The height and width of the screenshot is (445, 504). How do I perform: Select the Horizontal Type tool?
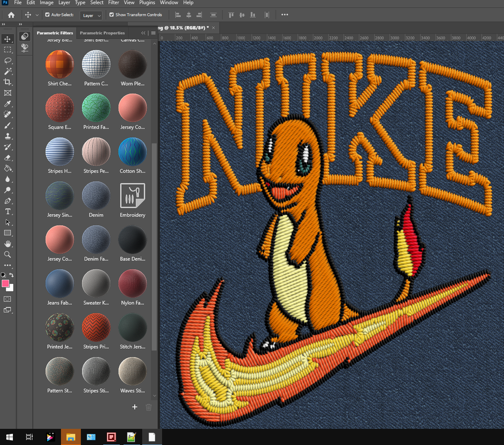[7, 211]
